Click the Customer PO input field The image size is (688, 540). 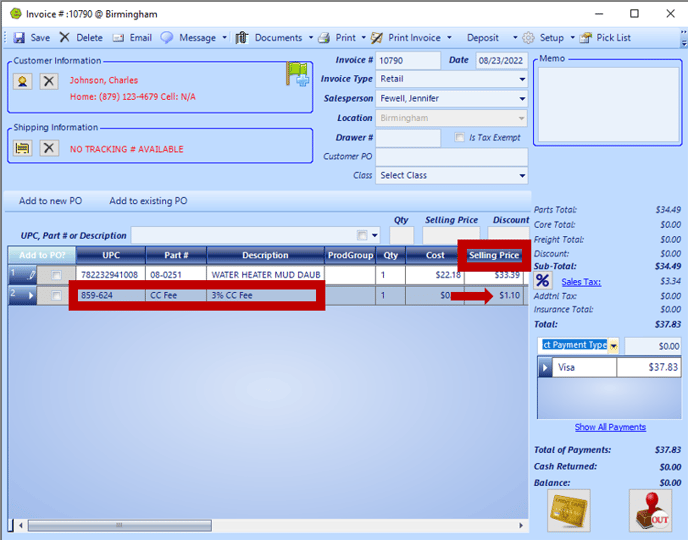coord(452,157)
